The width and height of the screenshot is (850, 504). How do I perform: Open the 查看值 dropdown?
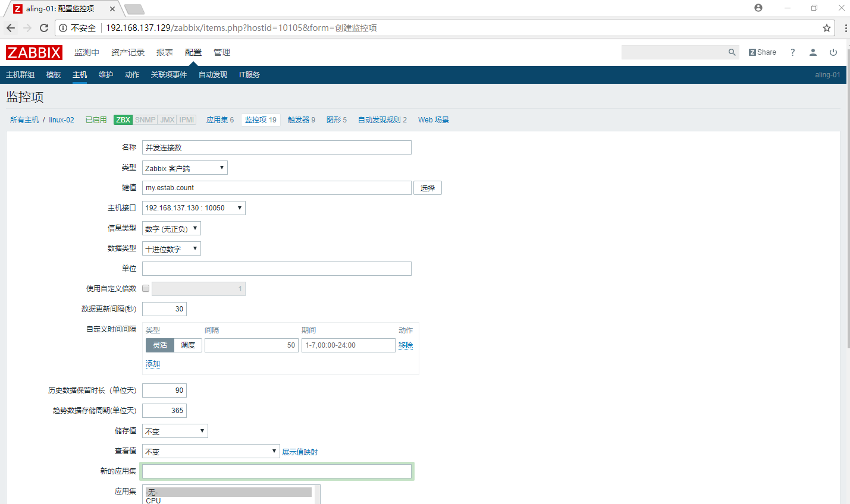click(x=211, y=451)
